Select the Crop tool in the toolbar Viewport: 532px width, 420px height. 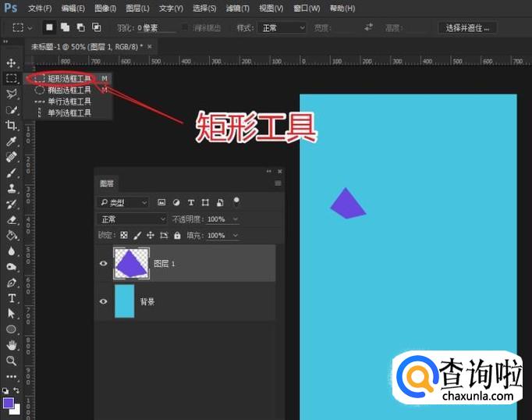tap(12, 126)
